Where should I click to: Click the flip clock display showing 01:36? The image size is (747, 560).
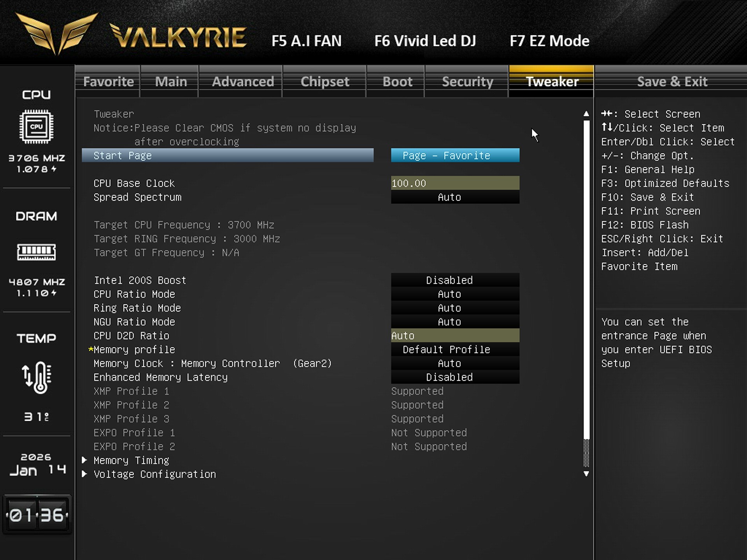coord(37,515)
